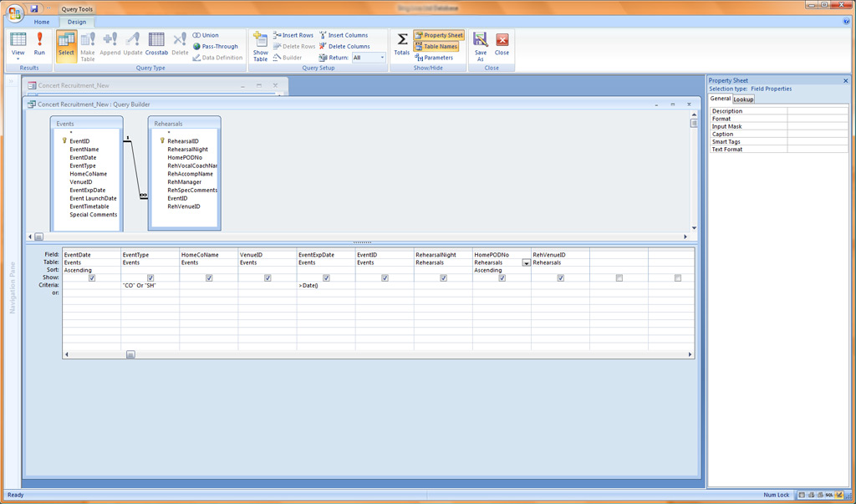Image resolution: width=856 pixels, height=504 pixels.
Task: Click the Query Tools contextual tab label
Action: 77,9
